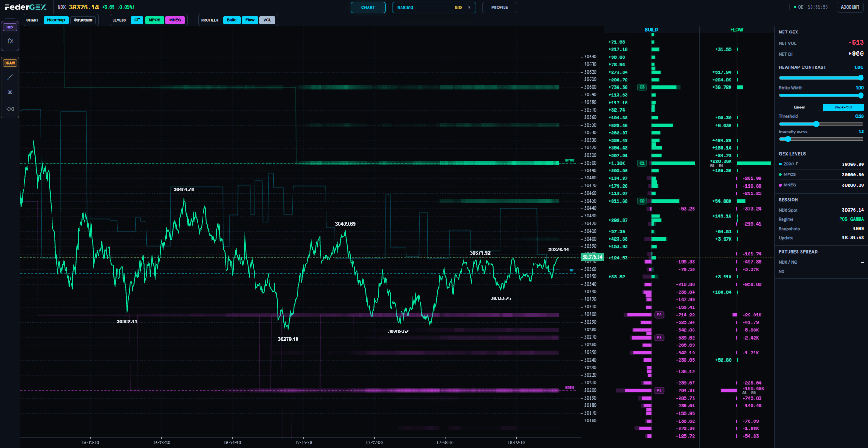Click the MNEG 30200.00 gex level row
The width and height of the screenshot is (868, 448).
click(x=821, y=185)
